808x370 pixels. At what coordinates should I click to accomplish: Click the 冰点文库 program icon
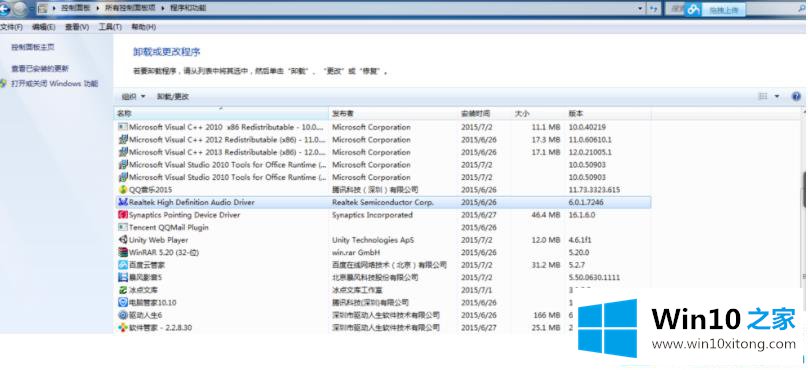coord(123,290)
